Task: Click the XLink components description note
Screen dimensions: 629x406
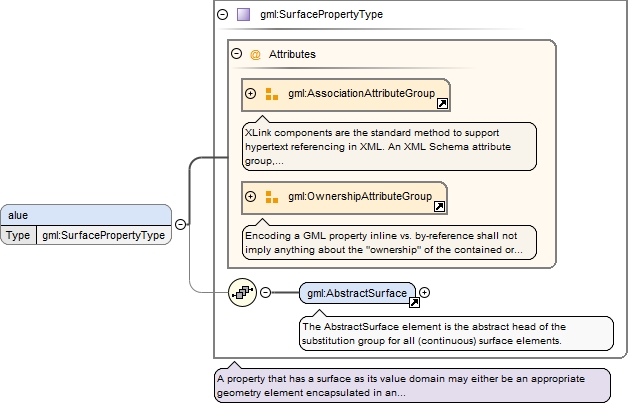Action: click(x=388, y=147)
